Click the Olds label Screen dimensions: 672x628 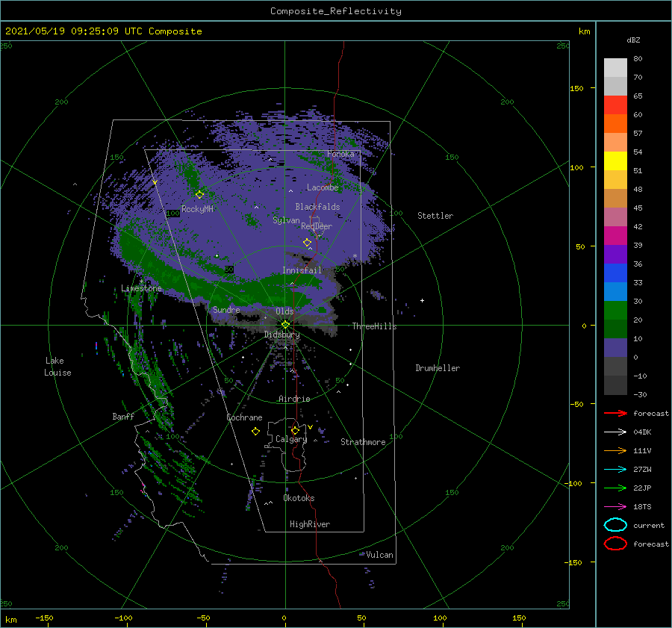pyautogui.click(x=284, y=311)
